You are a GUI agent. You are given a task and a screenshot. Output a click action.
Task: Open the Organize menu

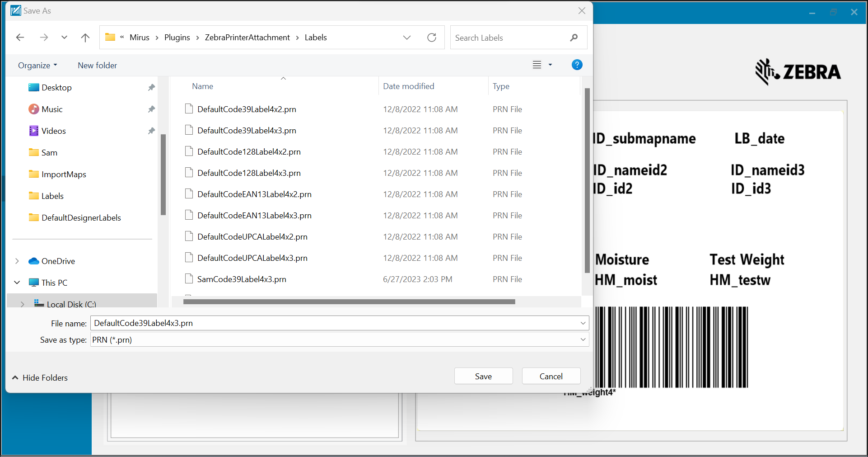point(37,66)
